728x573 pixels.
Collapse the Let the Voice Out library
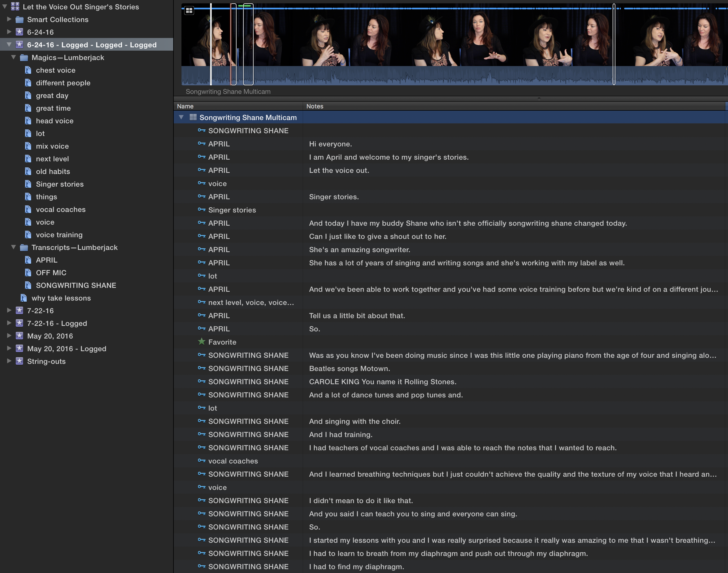tap(5, 6)
